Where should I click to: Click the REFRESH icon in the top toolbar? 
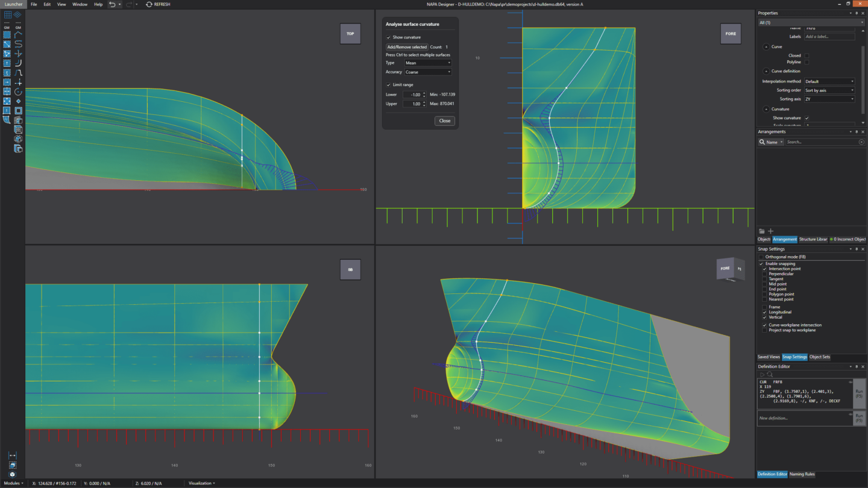point(148,4)
